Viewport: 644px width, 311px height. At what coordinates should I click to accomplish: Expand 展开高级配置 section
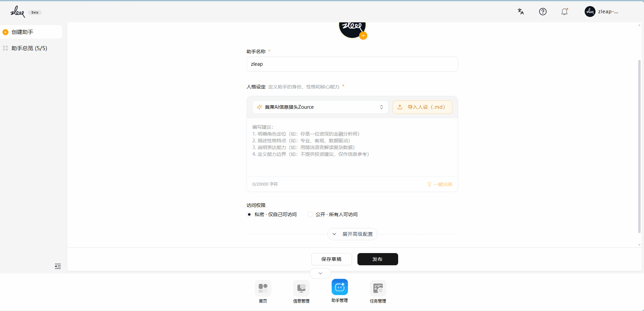tap(352, 234)
